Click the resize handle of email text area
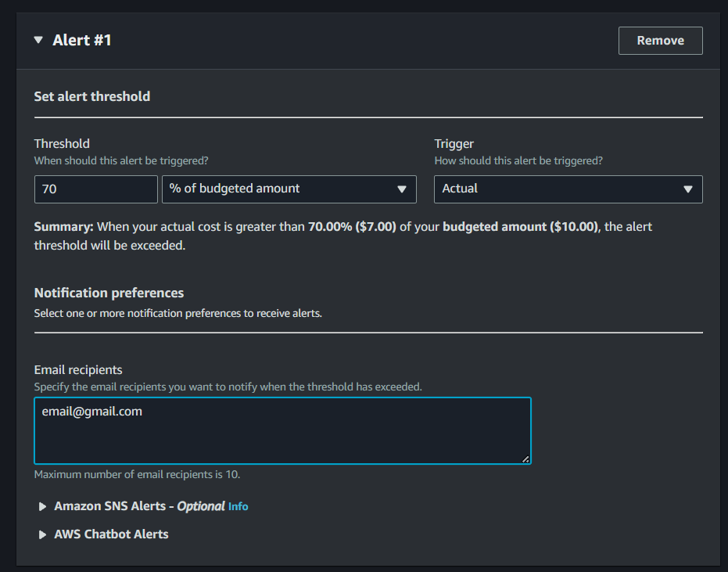The image size is (728, 572). click(x=525, y=459)
